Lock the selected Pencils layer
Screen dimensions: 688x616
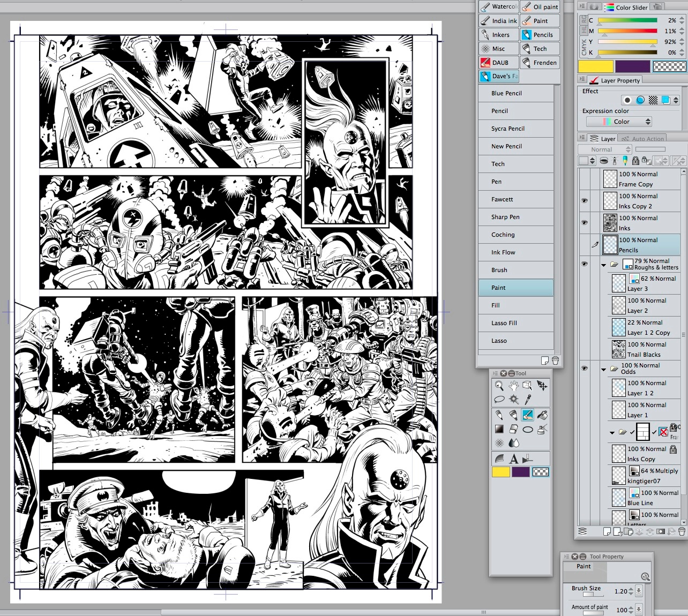[635, 161]
